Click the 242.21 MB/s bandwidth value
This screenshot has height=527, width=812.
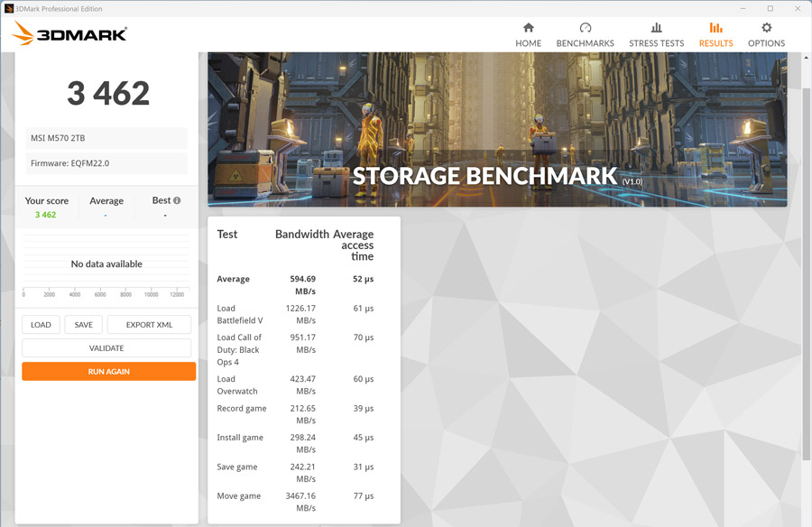tap(303, 473)
